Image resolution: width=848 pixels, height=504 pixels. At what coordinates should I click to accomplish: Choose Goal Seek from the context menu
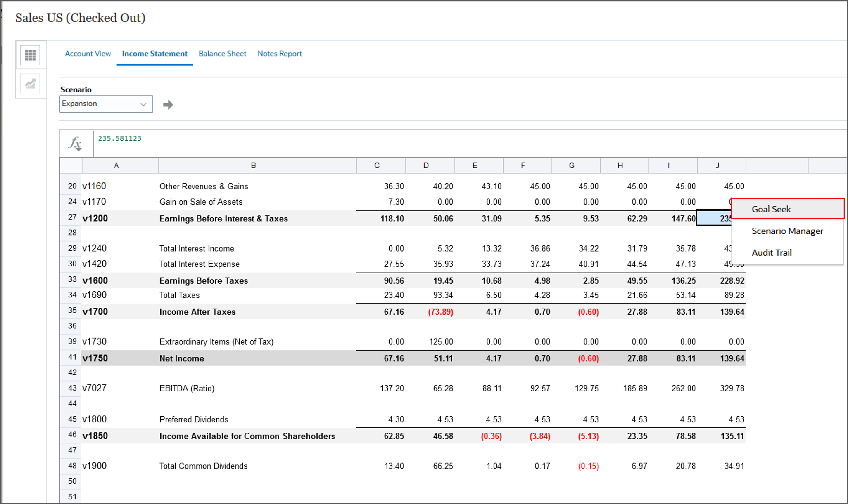pos(771,209)
